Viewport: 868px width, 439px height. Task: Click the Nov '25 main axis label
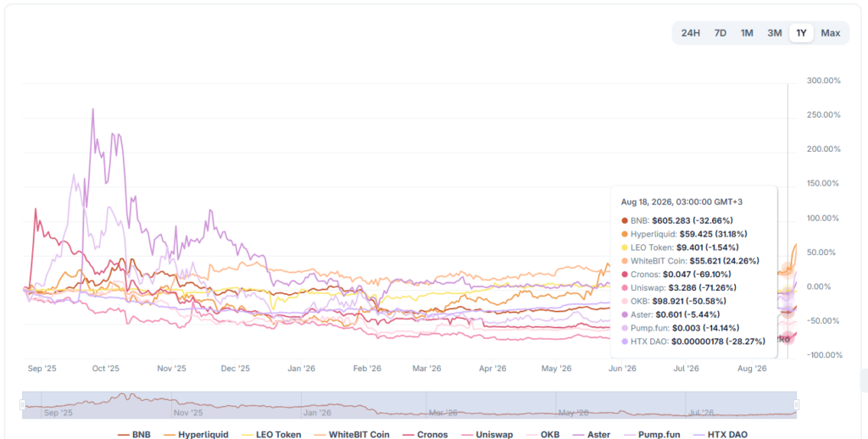tap(172, 368)
